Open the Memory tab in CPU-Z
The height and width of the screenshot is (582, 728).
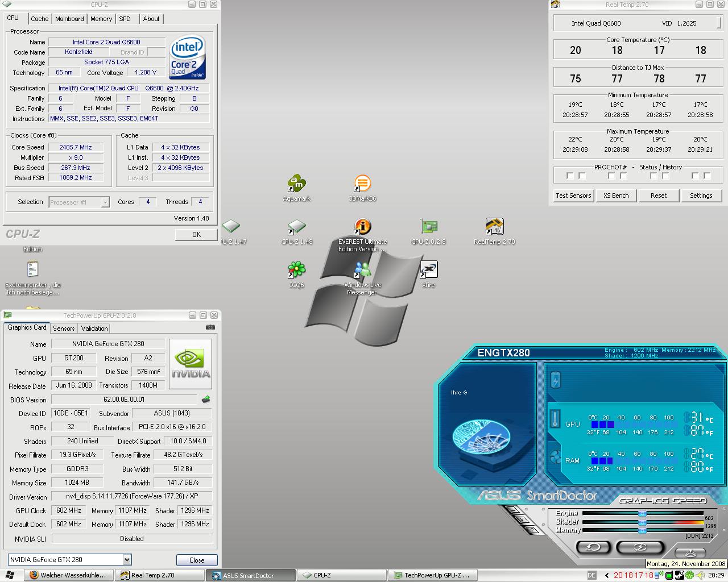pos(101,19)
